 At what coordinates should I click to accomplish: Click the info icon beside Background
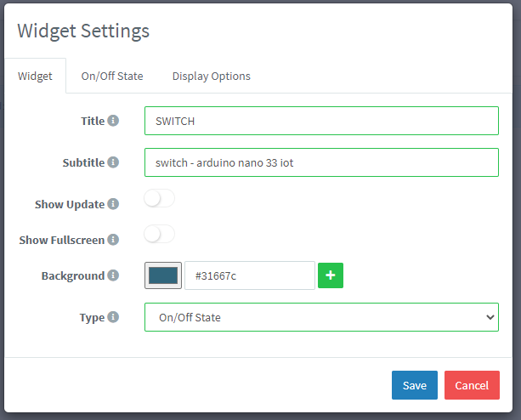[113, 275]
